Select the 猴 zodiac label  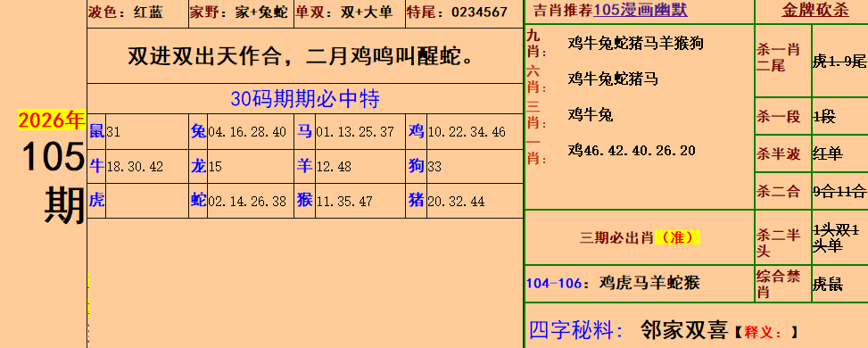pyautogui.click(x=304, y=201)
